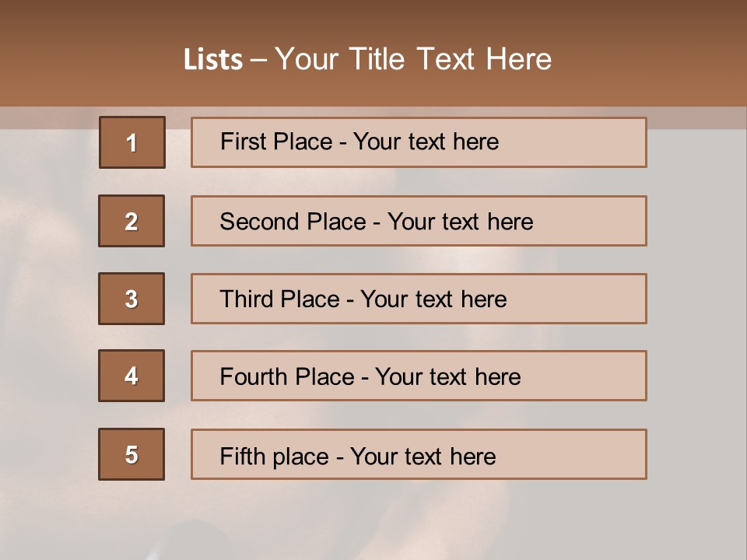Click the words "First Place" in row one
The image size is (747, 560).
(x=277, y=142)
